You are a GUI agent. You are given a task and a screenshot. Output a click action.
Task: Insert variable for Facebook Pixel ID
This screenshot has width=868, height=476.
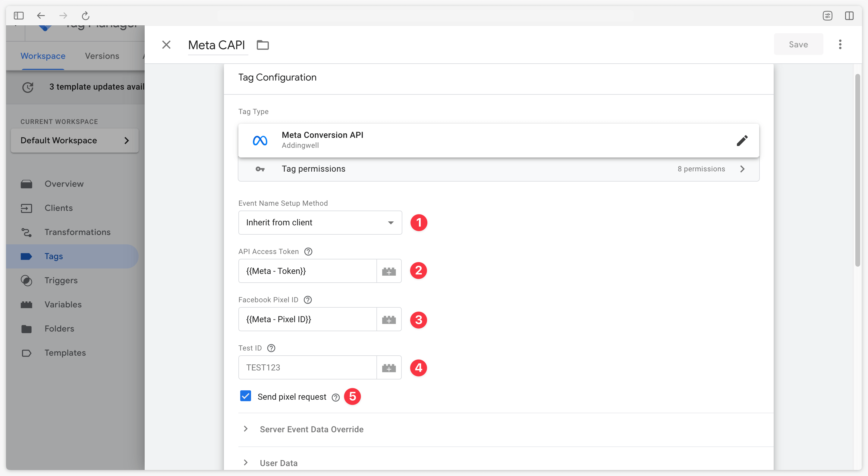pyautogui.click(x=389, y=319)
